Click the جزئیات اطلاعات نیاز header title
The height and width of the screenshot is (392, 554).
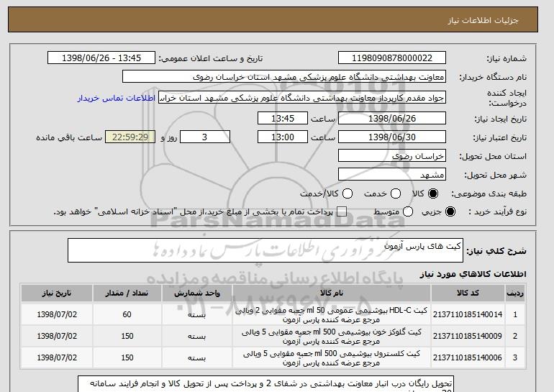483,20
